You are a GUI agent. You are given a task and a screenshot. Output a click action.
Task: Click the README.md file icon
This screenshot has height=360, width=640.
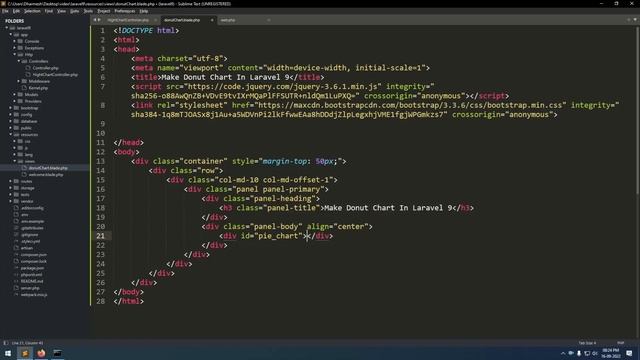click(x=16, y=281)
